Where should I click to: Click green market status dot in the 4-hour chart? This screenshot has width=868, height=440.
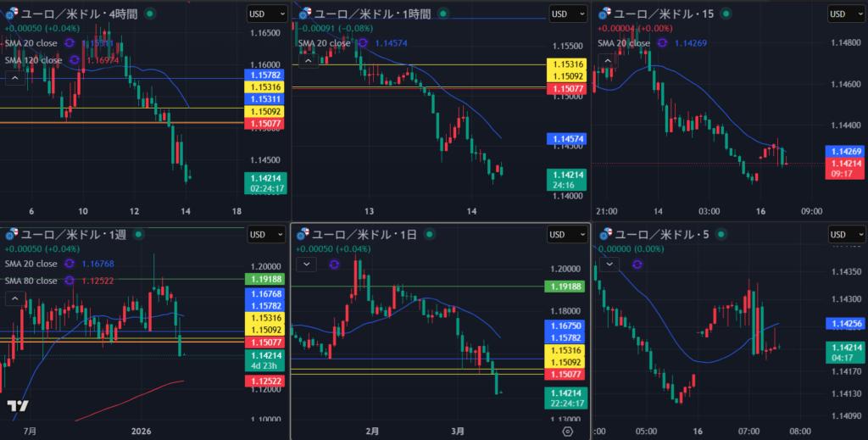pyautogui.click(x=150, y=14)
